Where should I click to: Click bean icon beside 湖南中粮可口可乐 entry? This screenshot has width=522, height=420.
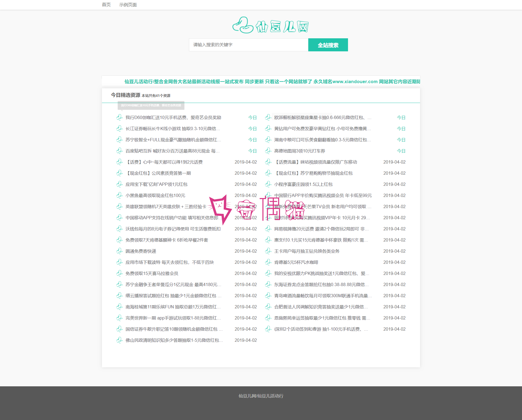[x=268, y=140]
